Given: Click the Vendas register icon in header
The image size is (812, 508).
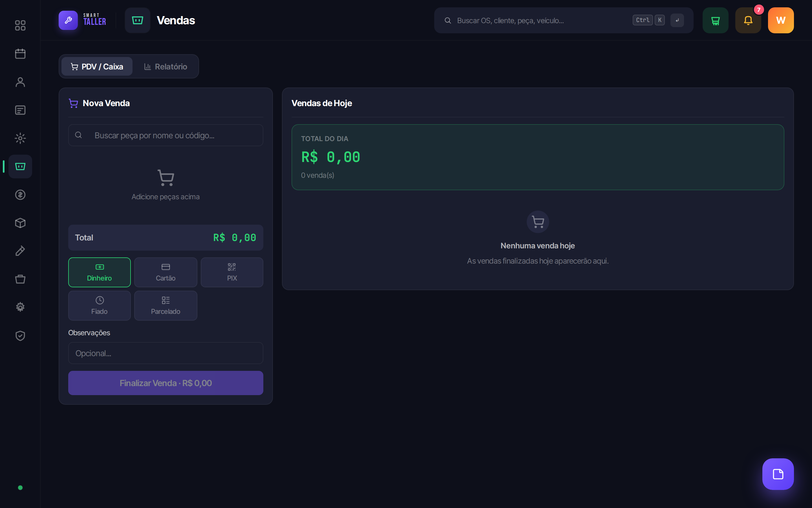Looking at the screenshot, I should point(138,21).
